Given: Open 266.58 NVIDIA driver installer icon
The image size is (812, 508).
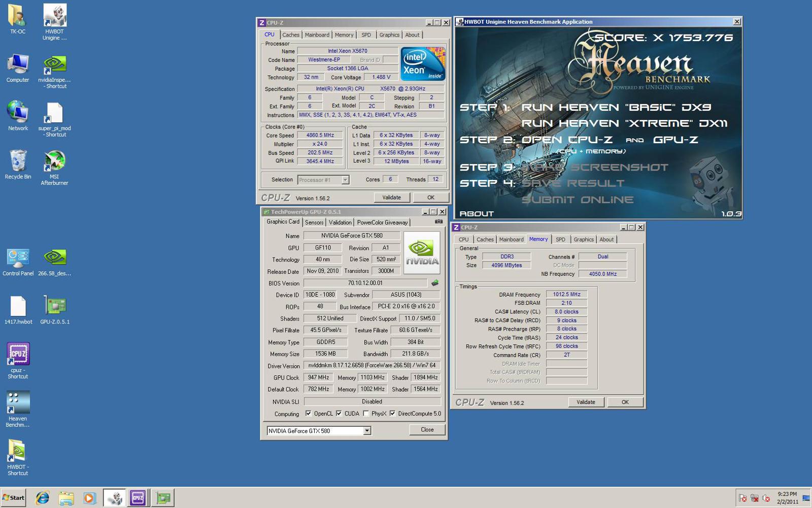Looking at the screenshot, I should [54, 262].
